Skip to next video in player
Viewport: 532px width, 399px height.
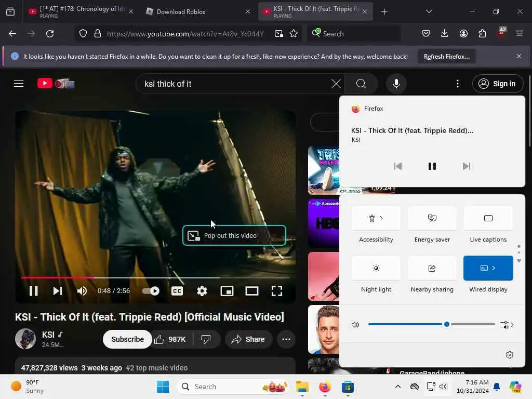(x=58, y=291)
